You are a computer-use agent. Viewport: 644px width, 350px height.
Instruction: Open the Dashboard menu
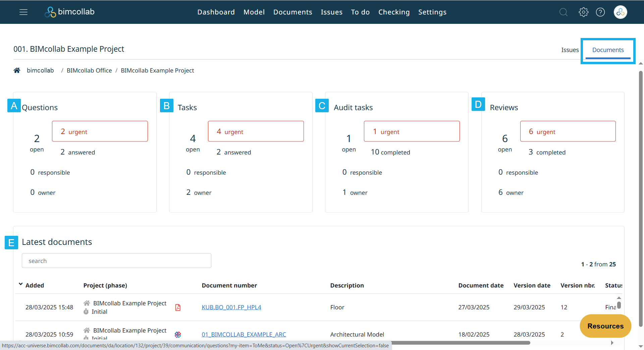[x=216, y=12]
